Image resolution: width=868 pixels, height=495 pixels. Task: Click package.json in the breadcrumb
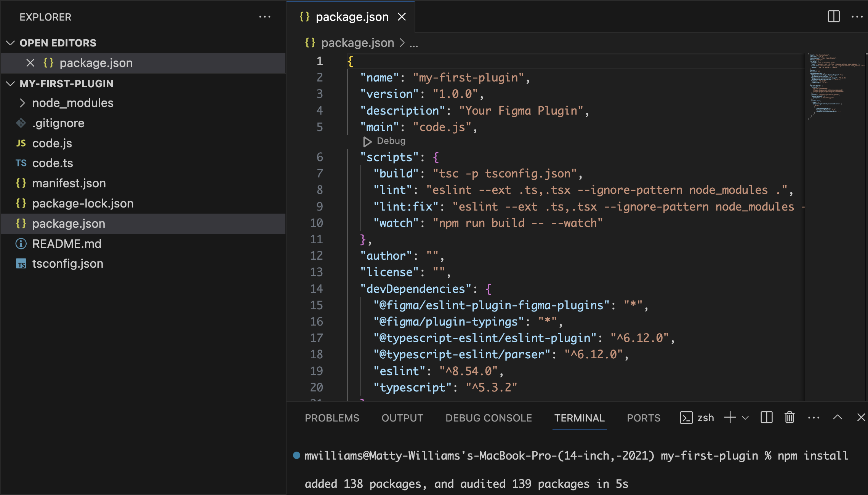pyautogui.click(x=357, y=43)
